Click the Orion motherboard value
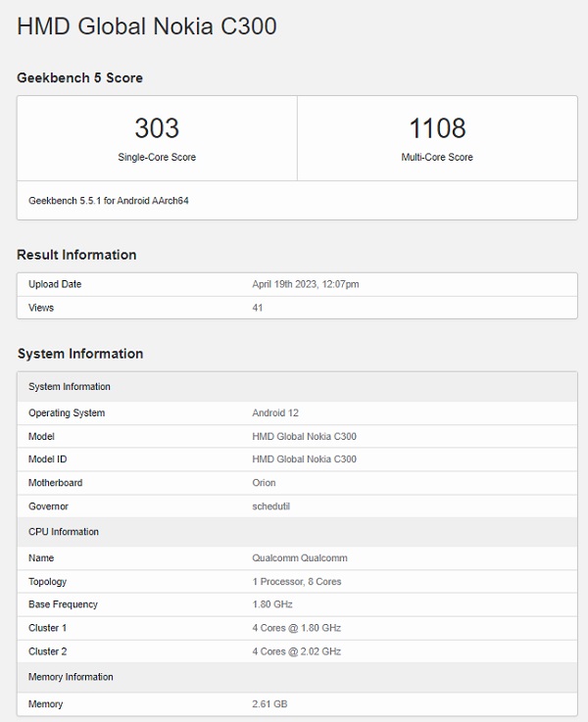The height and width of the screenshot is (722, 588). (x=265, y=483)
